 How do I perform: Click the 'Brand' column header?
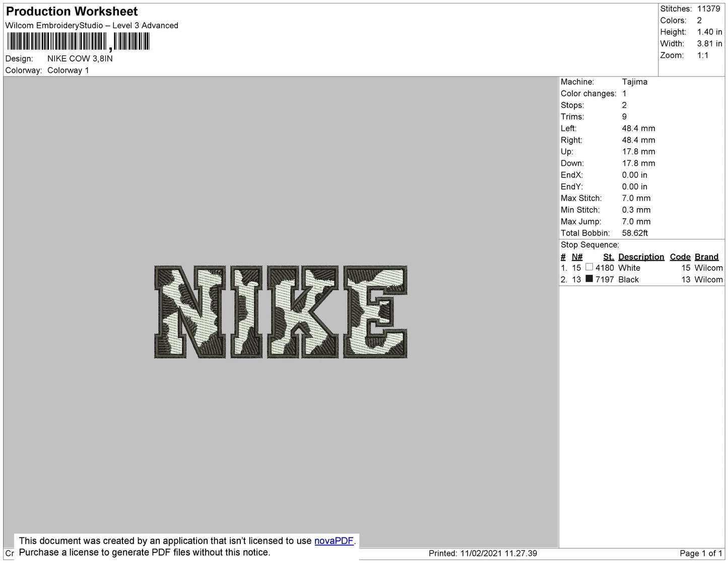(706, 257)
